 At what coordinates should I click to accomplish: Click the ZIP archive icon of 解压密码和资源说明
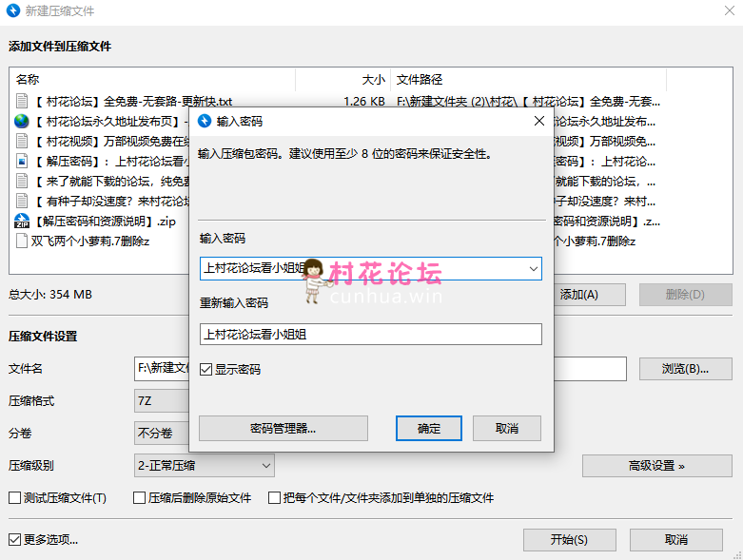22,221
